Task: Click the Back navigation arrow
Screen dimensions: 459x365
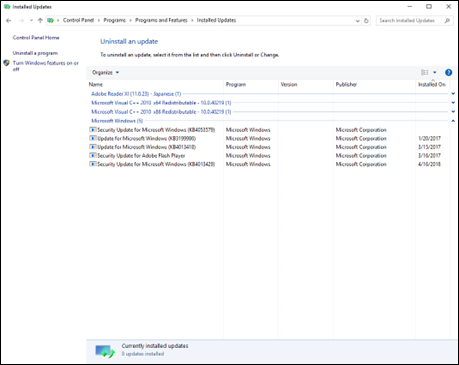Action: [x=9, y=20]
